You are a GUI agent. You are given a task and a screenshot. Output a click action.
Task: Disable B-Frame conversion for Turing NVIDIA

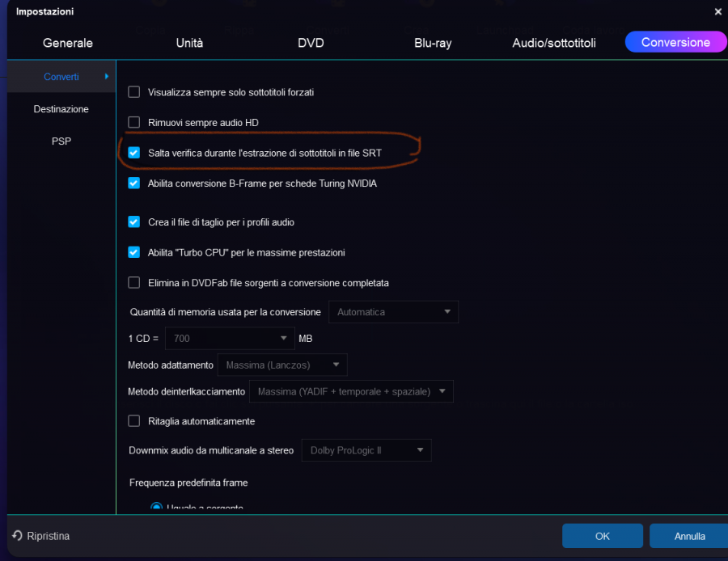click(x=134, y=183)
